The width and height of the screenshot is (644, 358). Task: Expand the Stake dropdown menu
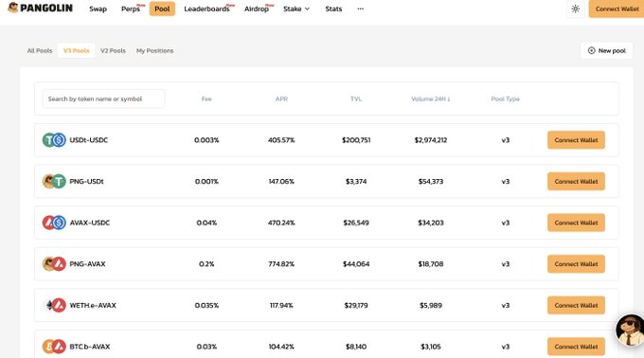[x=296, y=9]
